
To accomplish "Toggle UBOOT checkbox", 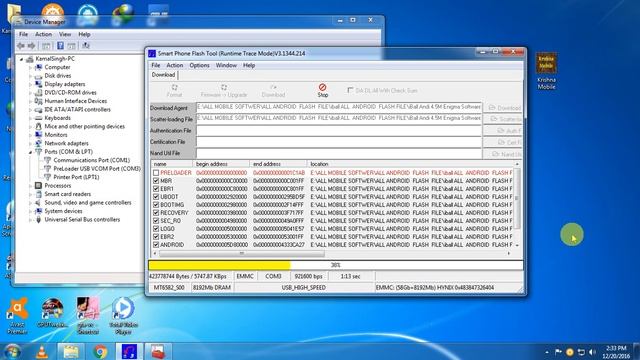I will (156, 197).
